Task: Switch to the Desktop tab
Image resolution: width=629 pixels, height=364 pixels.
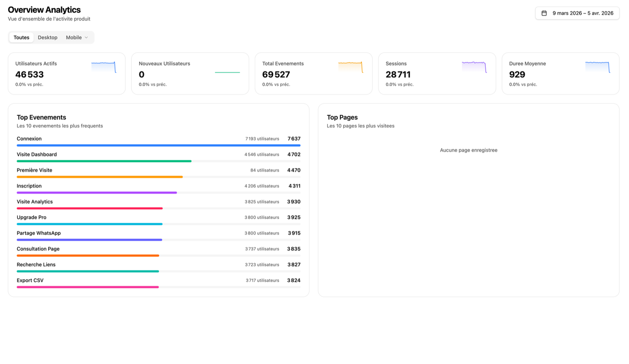Action: click(47, 37)
